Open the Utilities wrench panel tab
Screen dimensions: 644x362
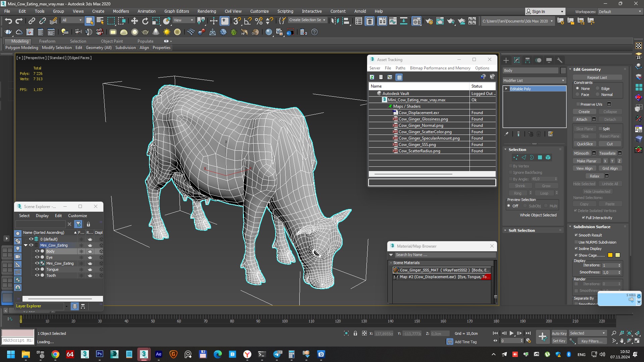pyautogui.click(x=560, y=60)
